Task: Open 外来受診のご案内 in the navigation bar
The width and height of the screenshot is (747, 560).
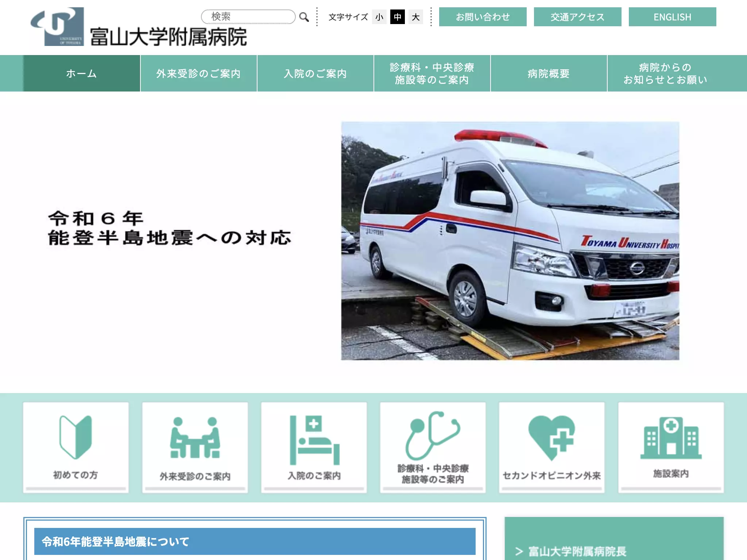Action: 199,73
